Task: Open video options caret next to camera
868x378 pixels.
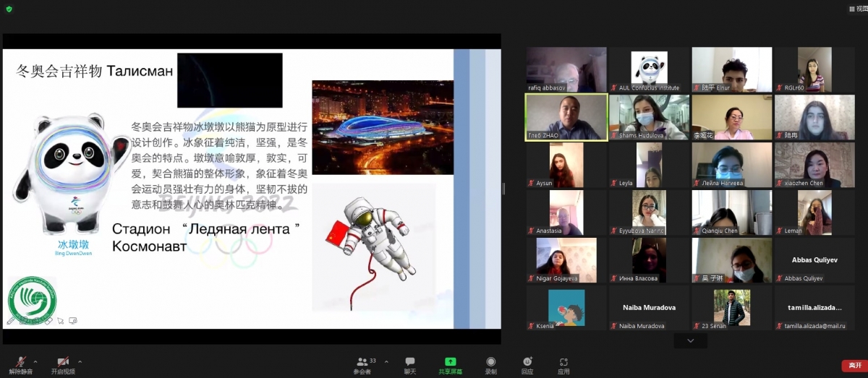Action: [80, 361]
